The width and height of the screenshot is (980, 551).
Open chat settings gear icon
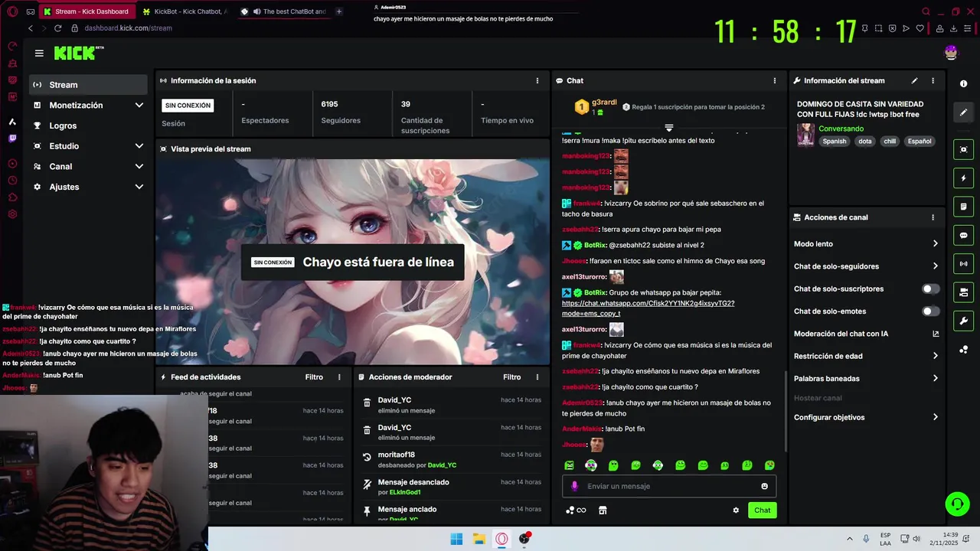pyautogui.click(x=736, y=510)
